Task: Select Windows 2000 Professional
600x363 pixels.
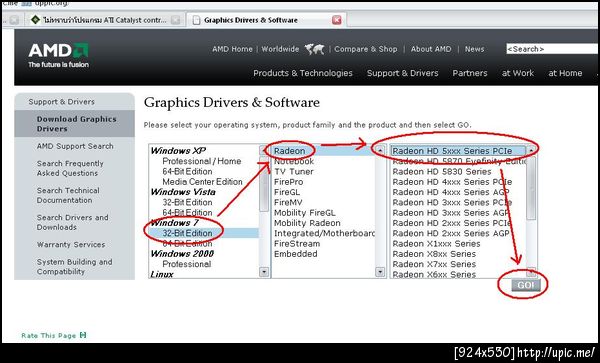Action: (x=186, y=264)
